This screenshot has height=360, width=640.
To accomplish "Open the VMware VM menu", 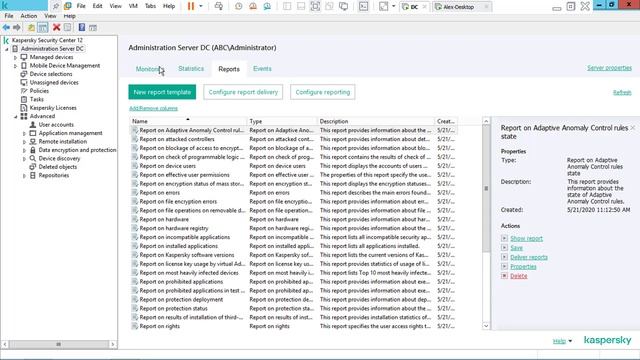I will point(133,6).
